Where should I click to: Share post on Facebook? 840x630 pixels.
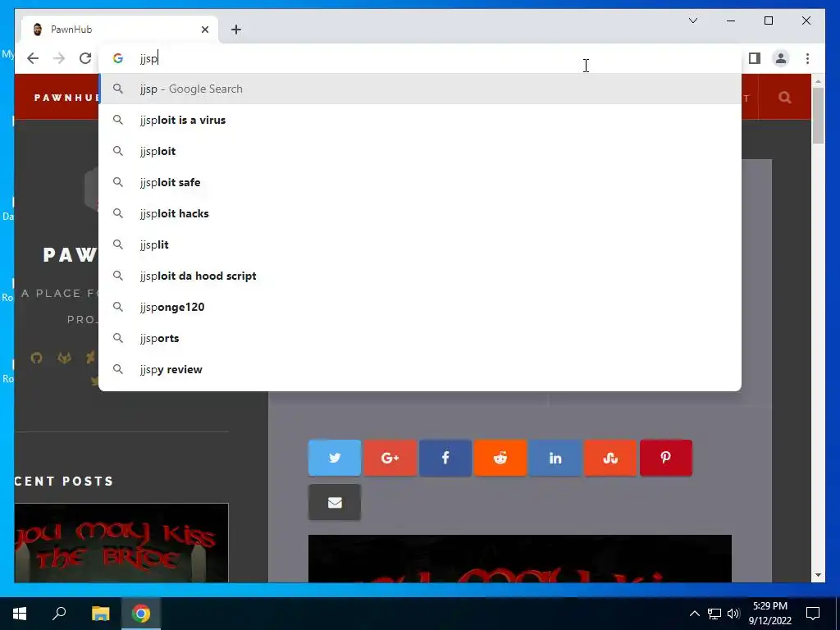[x=445, y=458]
